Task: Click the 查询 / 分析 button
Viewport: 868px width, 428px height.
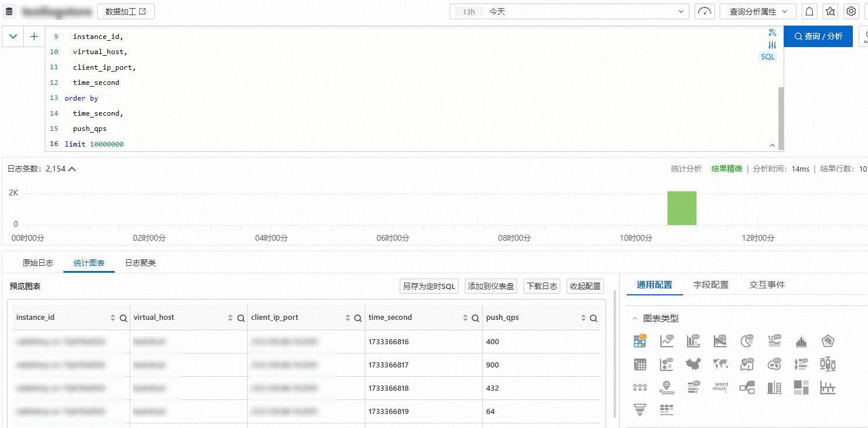Action: pos(818,36)
